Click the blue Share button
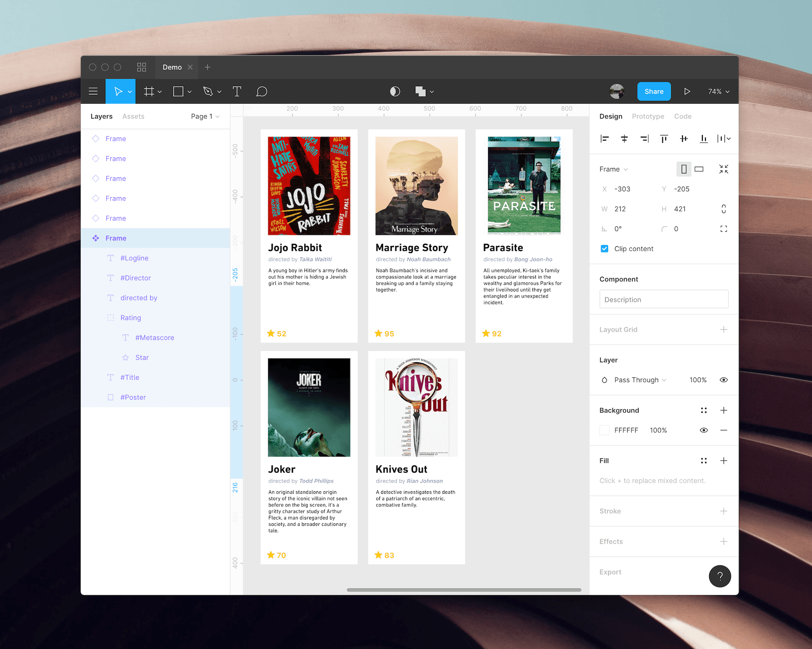This screenshot has width=812, height=649. [653, 91]
